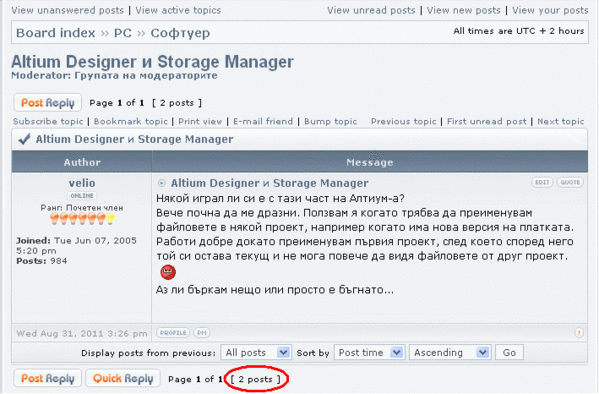Go to Софтуер breadcrumb link
This screenshot has height=394, width=599.
(180, 33)
